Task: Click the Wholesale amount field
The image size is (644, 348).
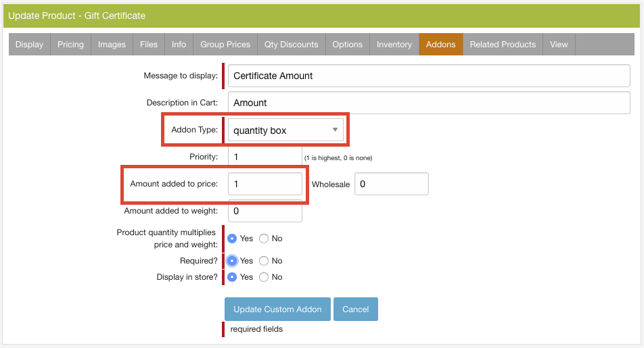Action: click(x=392, y=184)
